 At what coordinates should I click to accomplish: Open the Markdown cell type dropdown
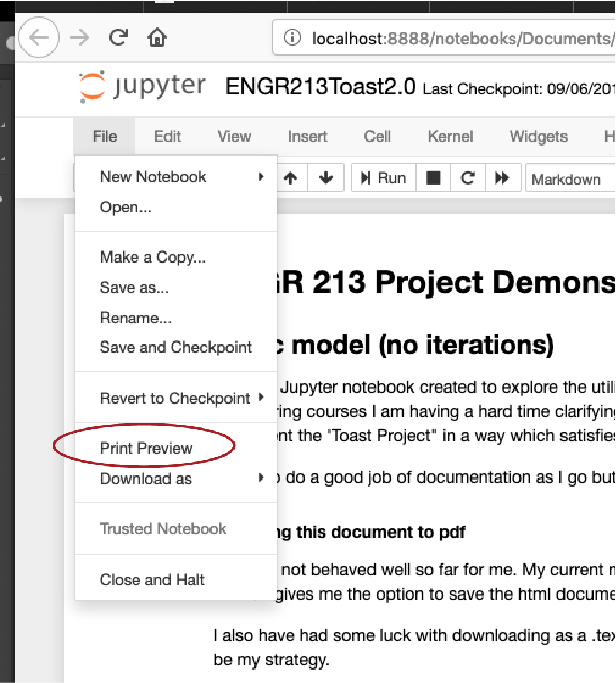pyautogui.click(x=570, y=179)
